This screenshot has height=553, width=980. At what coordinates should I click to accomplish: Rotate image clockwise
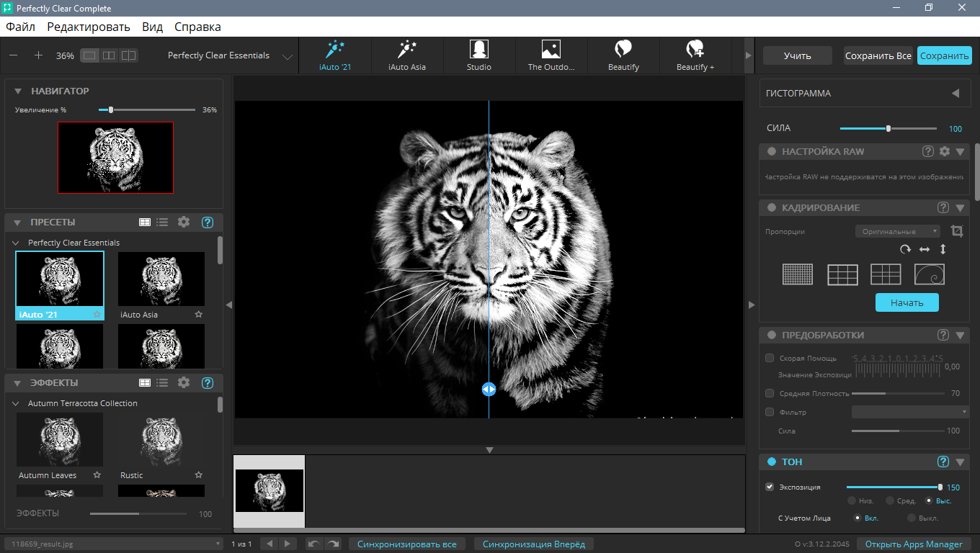pyautogui.click(x=905, y=249)
